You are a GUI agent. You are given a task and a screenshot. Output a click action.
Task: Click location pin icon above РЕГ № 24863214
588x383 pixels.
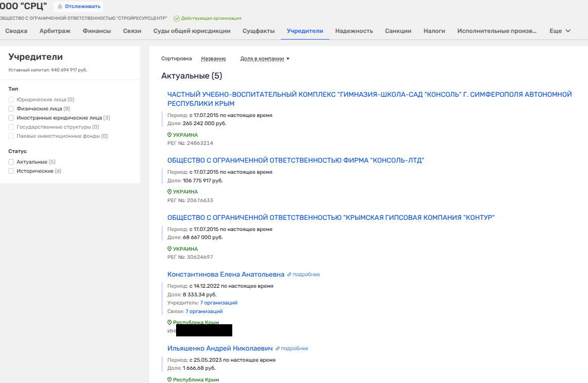170,135
